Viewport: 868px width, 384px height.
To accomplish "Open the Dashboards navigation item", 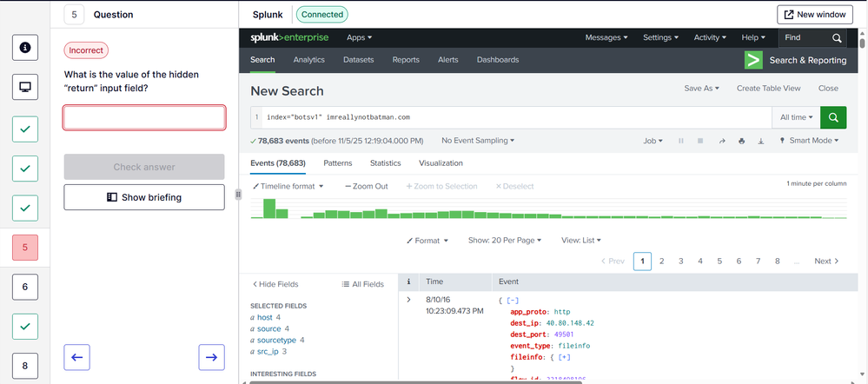I will tap(498, 60).
